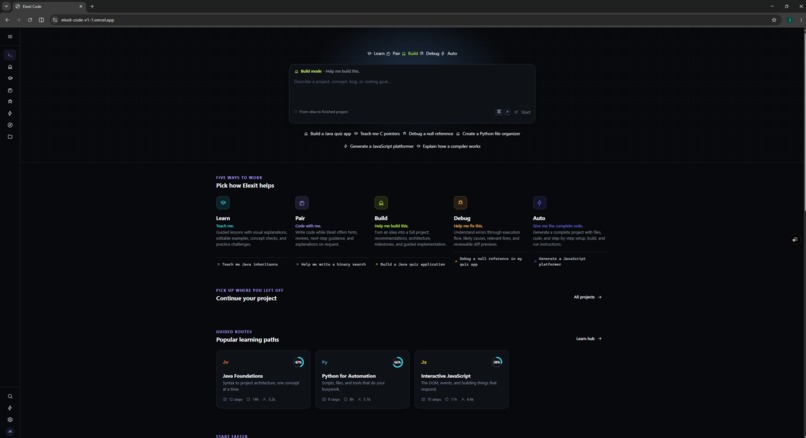The width and height of the screenshot is (806, 438).
Task: Open the user avatar in the sidebar
Action: 10,431
